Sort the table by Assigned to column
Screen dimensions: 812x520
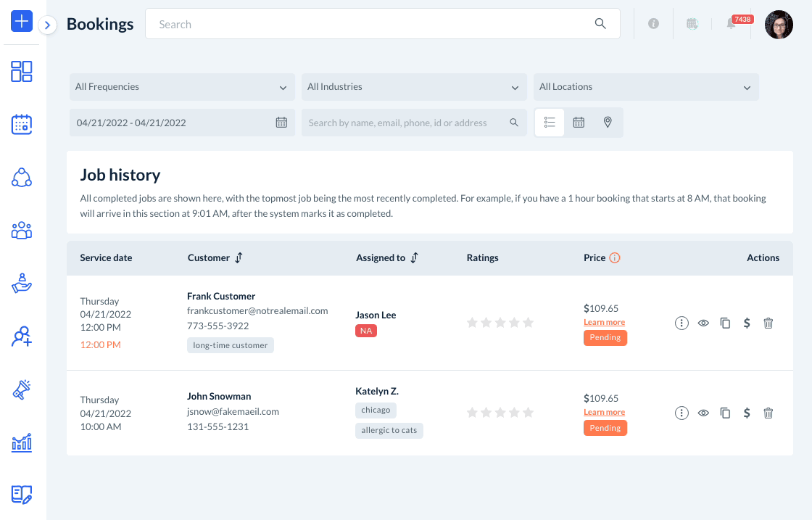414,257
